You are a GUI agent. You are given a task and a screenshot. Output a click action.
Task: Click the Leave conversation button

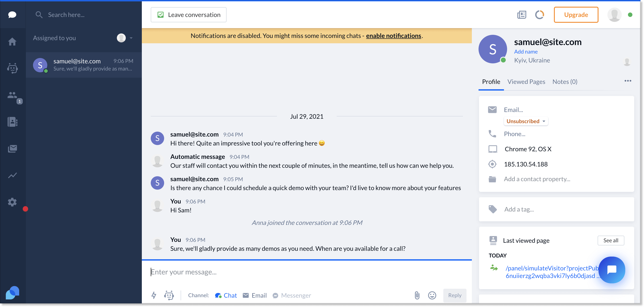point(189,14)
